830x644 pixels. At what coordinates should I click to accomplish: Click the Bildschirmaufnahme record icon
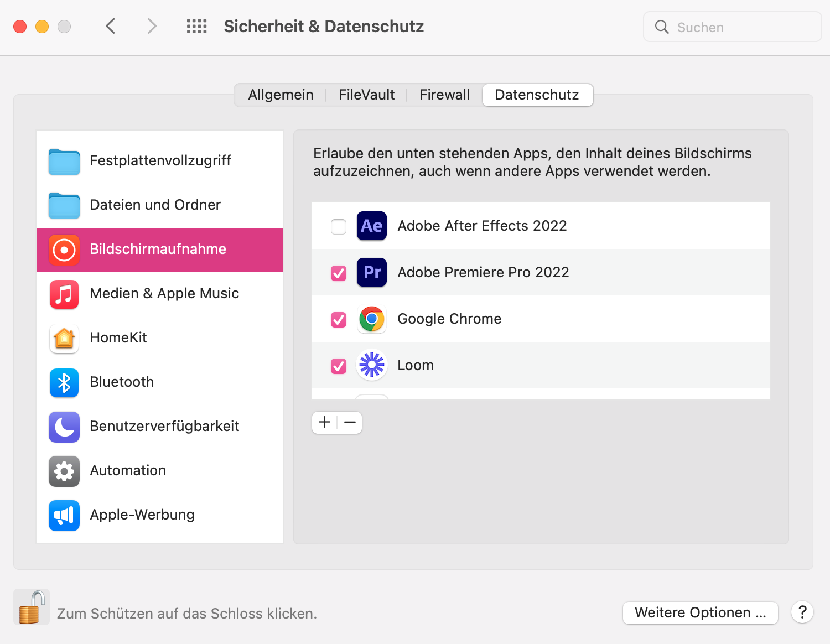[x=64, y=250]
